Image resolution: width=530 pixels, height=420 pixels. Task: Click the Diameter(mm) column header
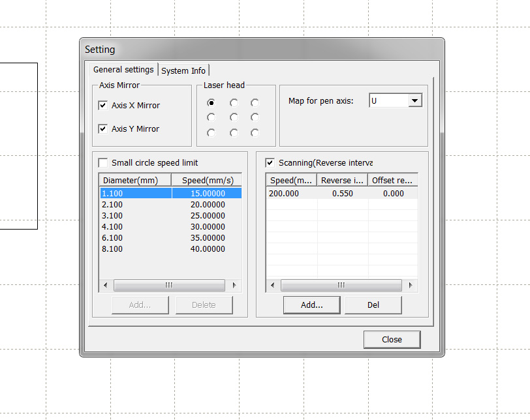tap(135, 180)
